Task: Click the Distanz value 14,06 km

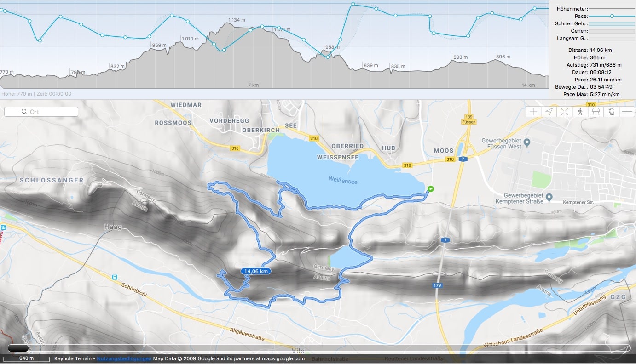Action: click(602, 50)
